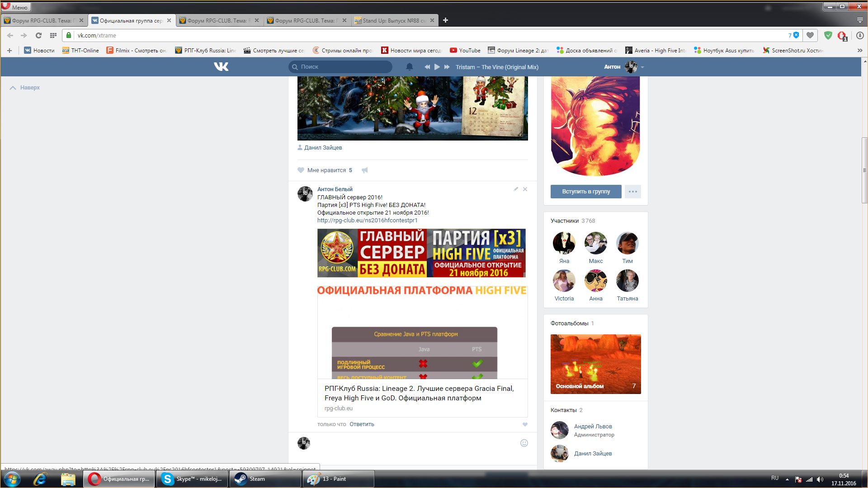Open member Анна avatar

point(596,281)
